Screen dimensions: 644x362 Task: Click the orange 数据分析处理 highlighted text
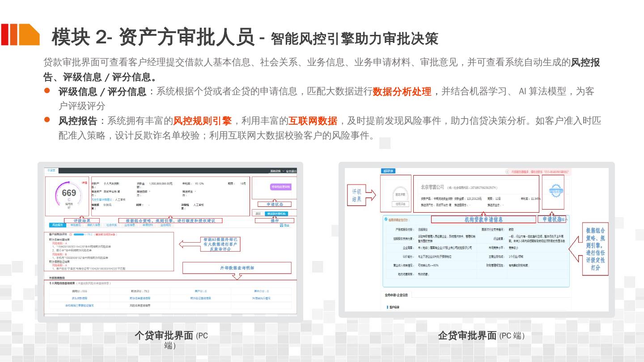tap(402, 92)
